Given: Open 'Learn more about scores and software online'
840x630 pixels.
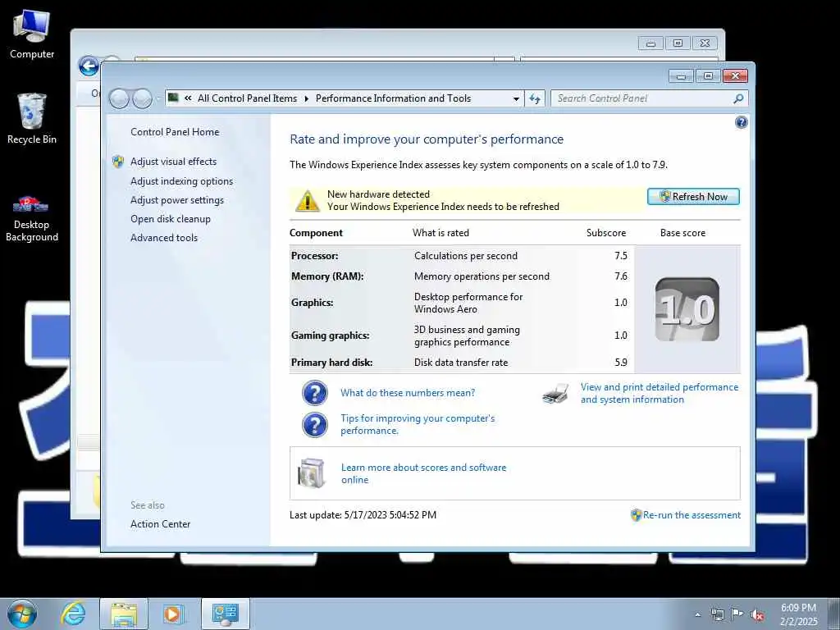Looking at the screenshot, I should coord(424,473).
